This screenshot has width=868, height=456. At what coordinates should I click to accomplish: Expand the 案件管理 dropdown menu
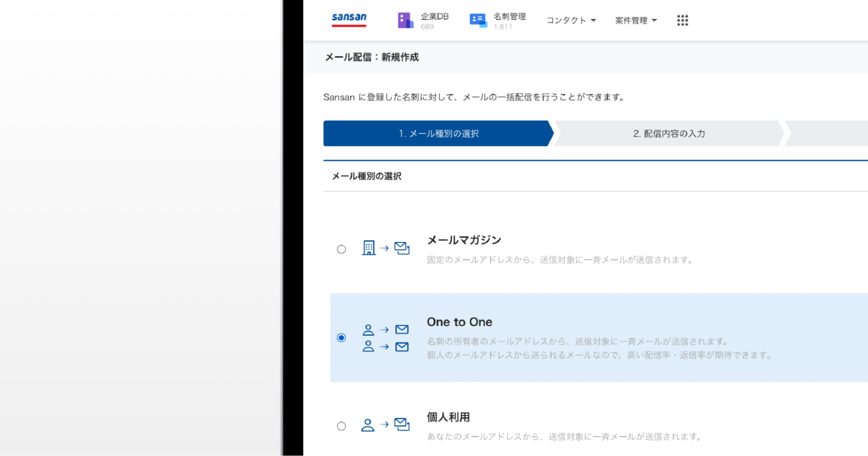[x=636, y=21]
